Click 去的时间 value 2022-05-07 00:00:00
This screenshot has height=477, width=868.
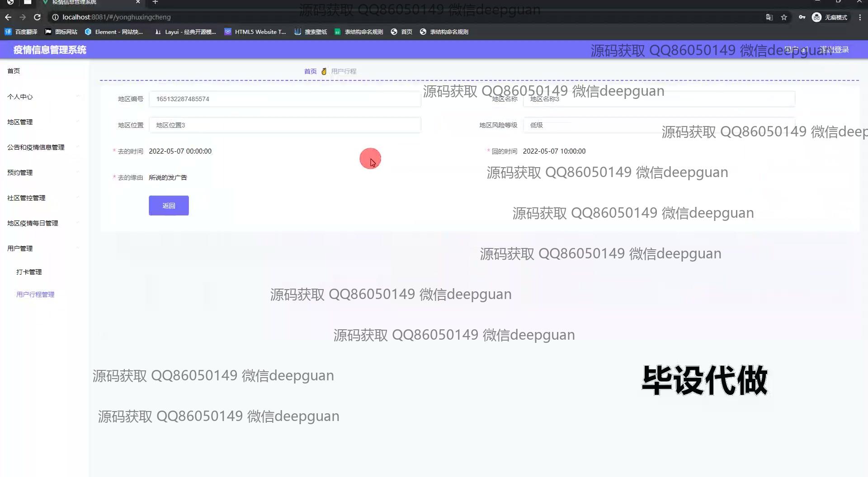pyautogui.click(x=180, y=151)
